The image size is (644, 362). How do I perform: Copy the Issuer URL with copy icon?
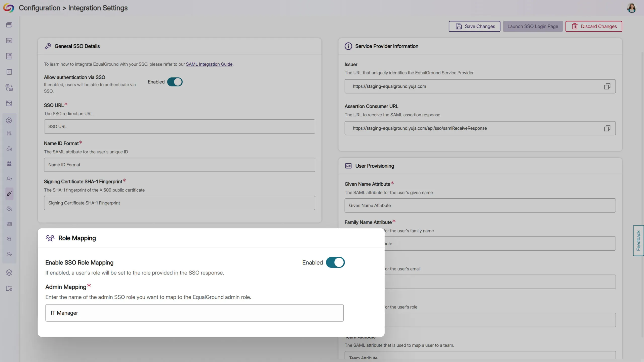coord(607,86)
